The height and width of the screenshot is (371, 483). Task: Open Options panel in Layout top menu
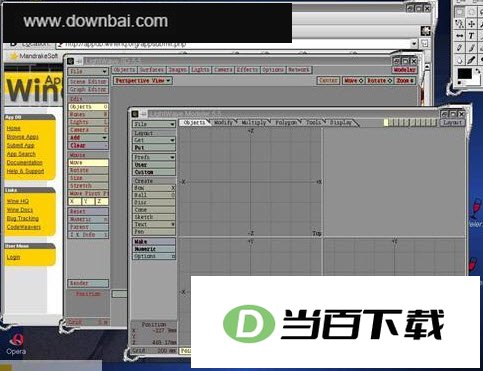[273, 70]
